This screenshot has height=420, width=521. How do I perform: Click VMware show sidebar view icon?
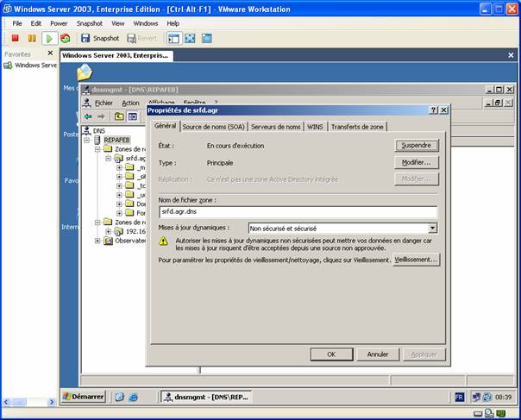(173, 38)
